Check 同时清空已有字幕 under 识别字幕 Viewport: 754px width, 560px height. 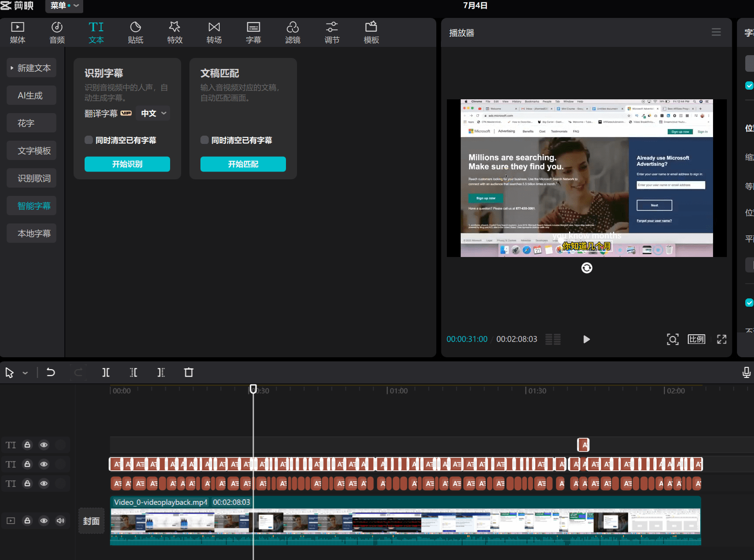click(x=89, y=140)
